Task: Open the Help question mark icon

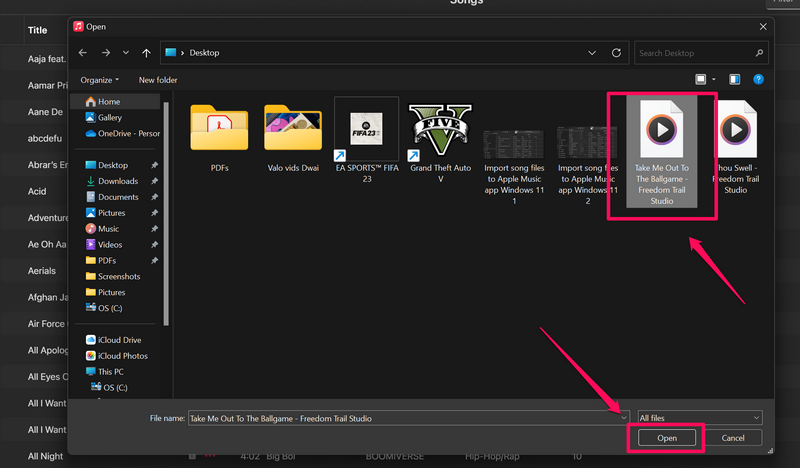Action: tap(759, 80)
